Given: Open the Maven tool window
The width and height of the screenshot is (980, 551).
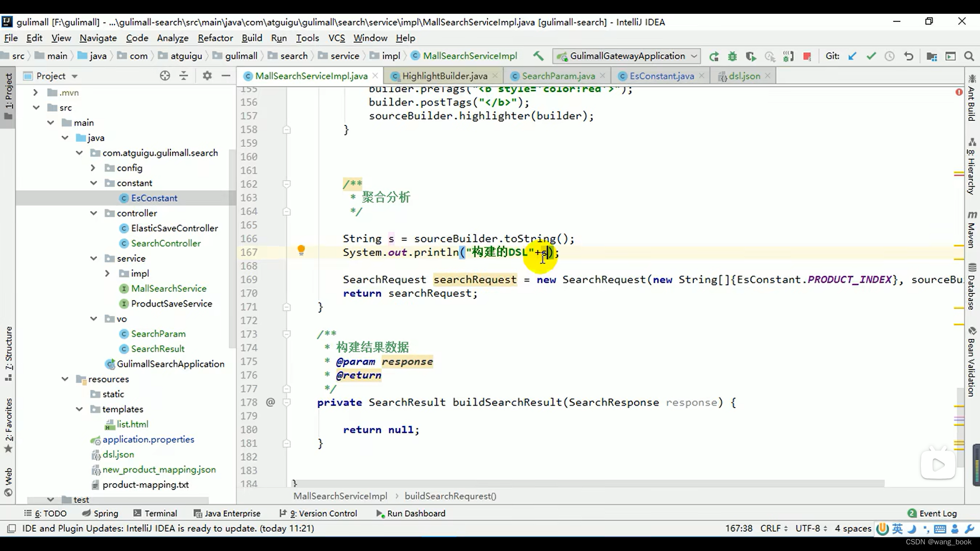Looking at the screenshot, I should coord(971,229).
